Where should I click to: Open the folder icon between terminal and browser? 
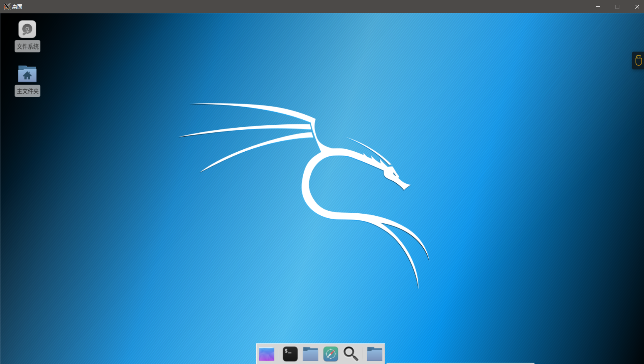click(x=310, y=354)
